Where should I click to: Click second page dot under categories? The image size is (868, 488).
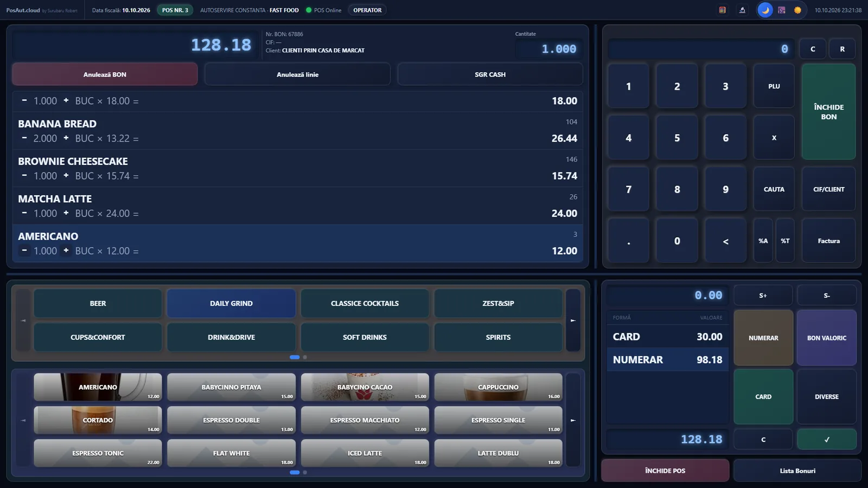click(305, 357)
